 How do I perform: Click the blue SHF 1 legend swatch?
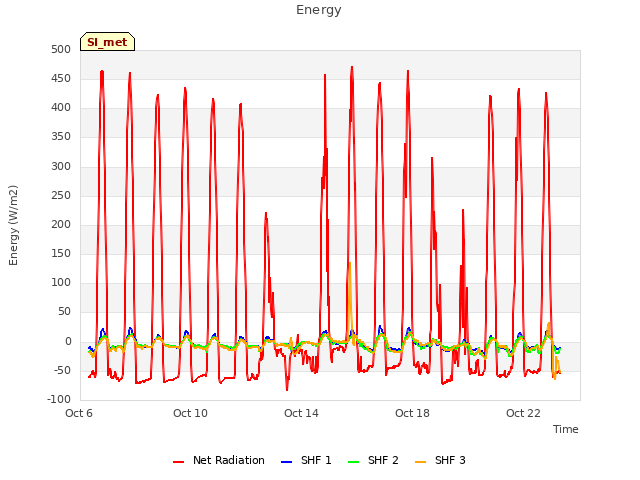tap(287, 462)
